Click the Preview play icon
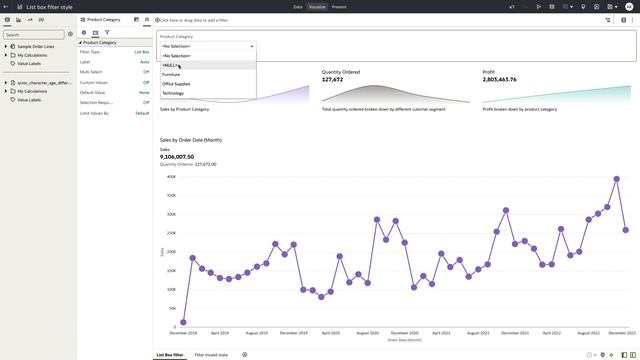This screenshot has width=640, height=360. [x=539, y=7]
